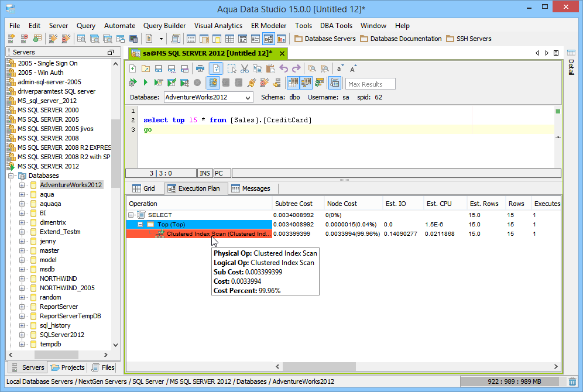Open the SSH Servers folder button

[x=469, y=39]
